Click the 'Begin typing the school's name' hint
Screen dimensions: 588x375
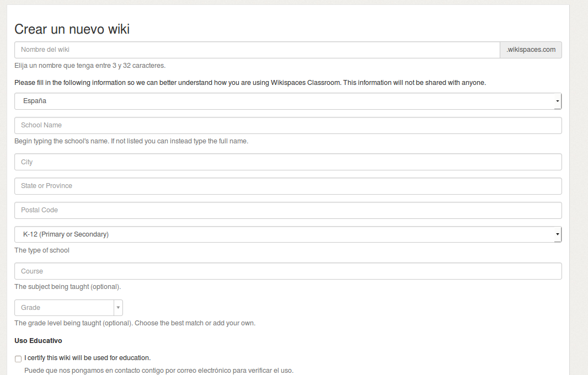click(131, 141)
